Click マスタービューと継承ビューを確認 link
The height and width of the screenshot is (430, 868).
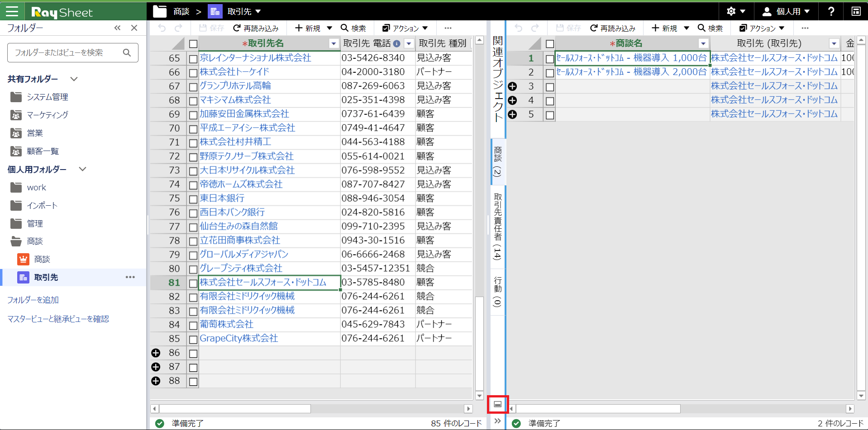tap(58, 319)
